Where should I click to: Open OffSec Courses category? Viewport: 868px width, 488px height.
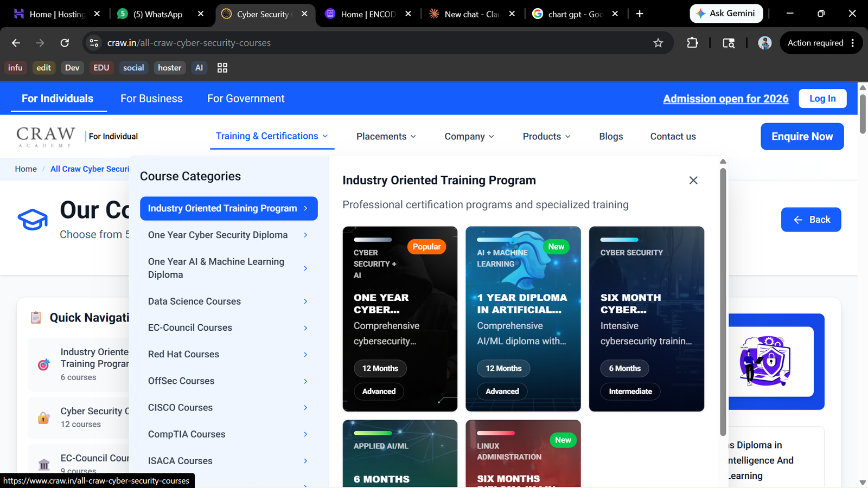tap(228, 381)
